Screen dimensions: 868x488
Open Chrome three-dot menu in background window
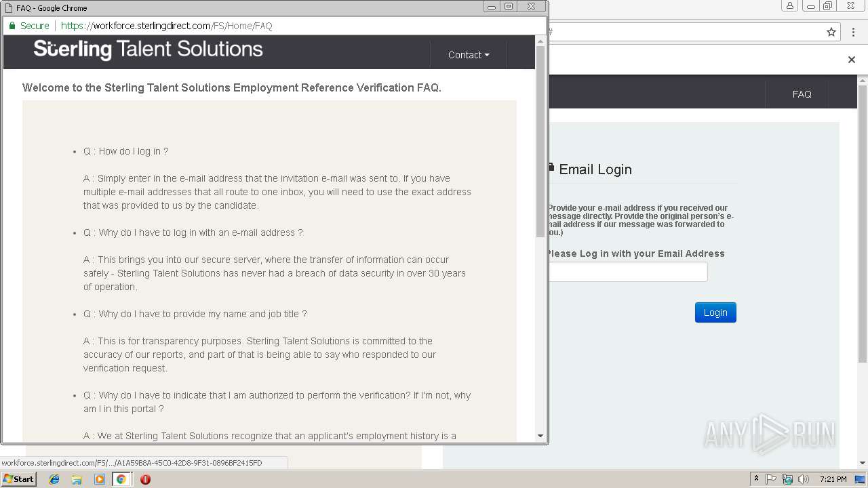852,32
